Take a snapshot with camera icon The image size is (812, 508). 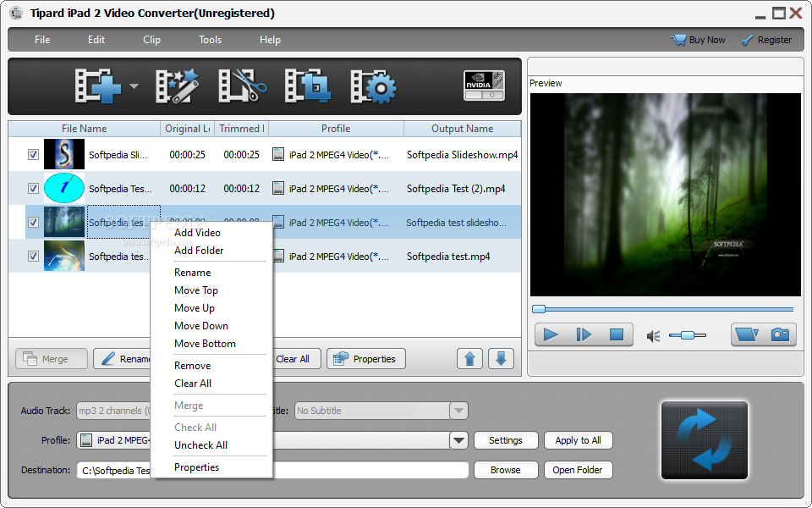(x=780, y=334)
